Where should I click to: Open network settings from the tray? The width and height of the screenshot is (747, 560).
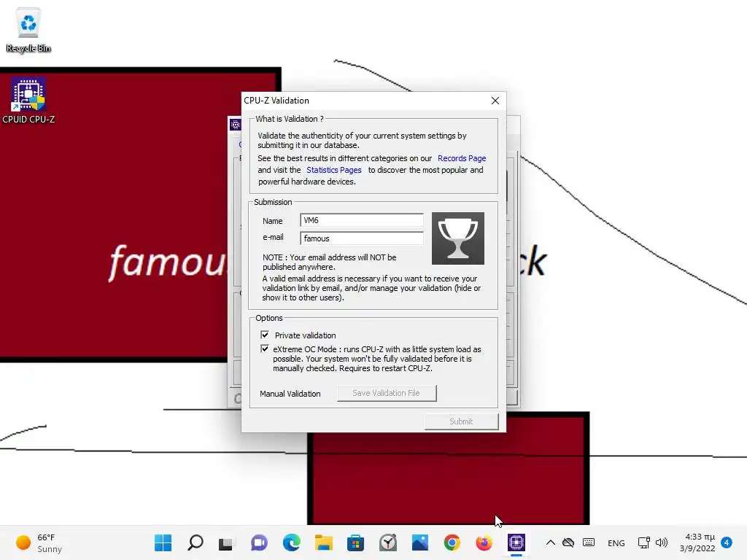point(643,542)
